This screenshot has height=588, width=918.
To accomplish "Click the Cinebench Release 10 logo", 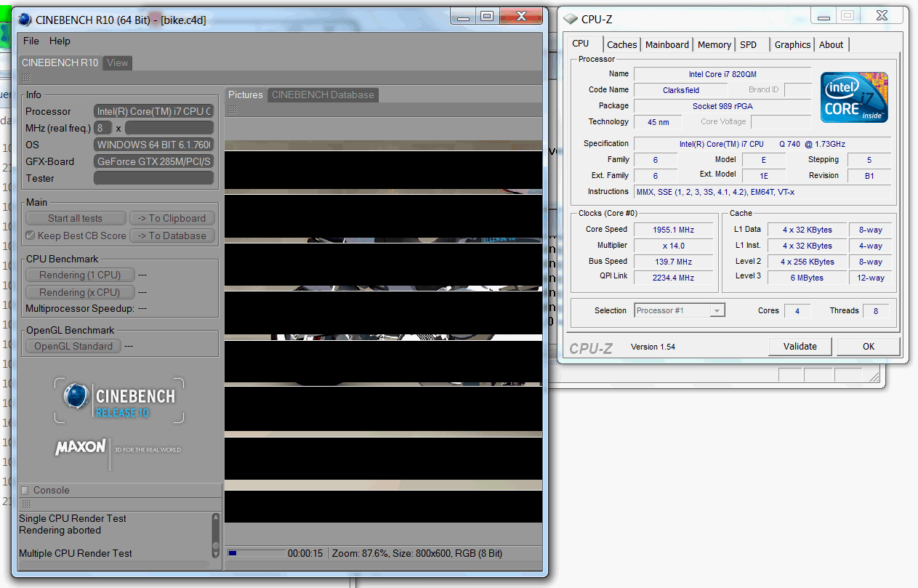I will (119, 400).
